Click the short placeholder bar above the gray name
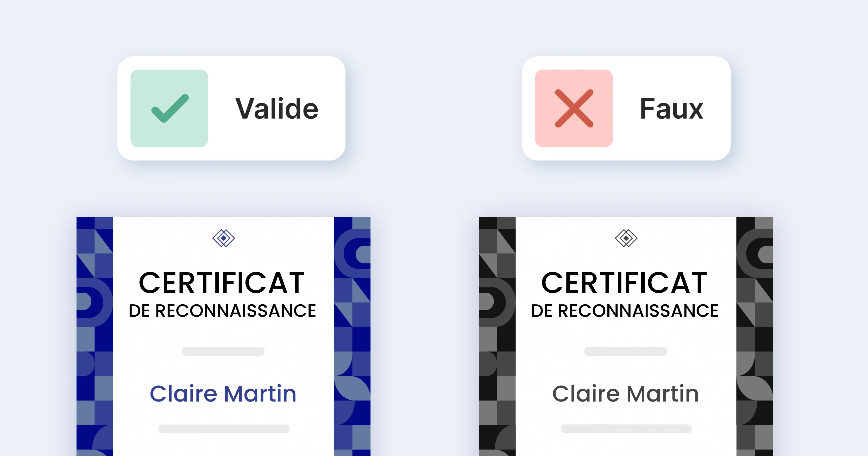Image resolution: width=868 pixels, height=456 pixels. pyautogui.click(x=625, y=351)
